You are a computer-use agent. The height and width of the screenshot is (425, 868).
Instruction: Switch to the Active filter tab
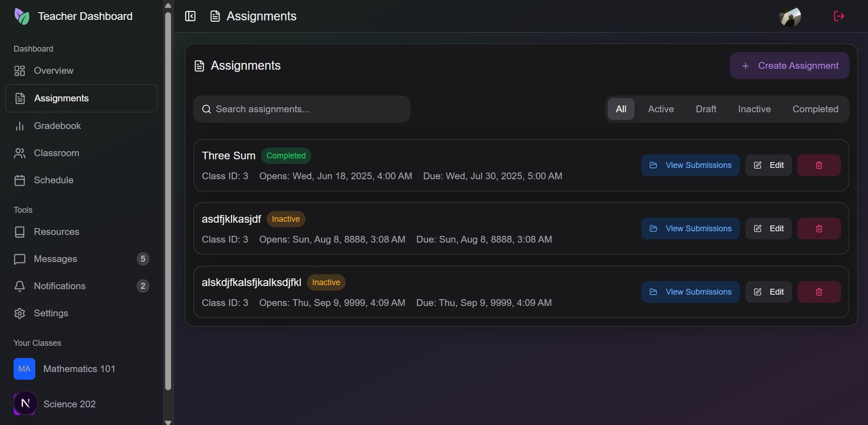pyautogui.click(x=661, y=109)
